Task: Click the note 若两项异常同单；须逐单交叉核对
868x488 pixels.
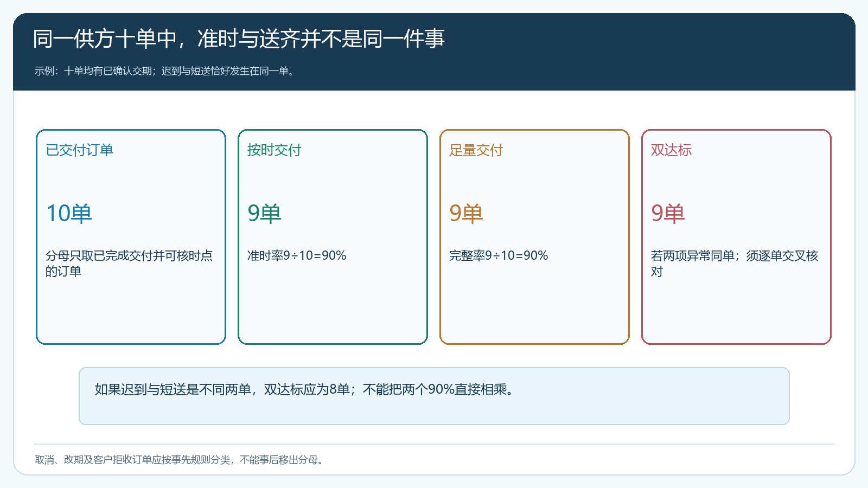Action: tap(735, 264)
